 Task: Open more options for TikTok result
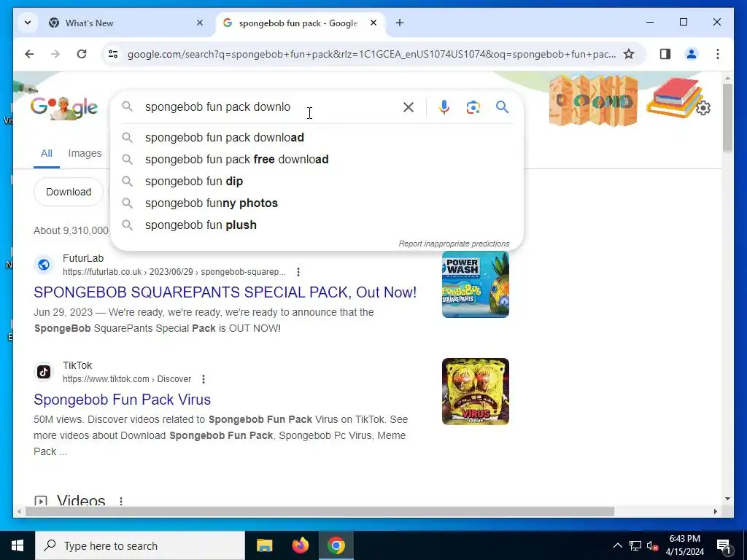click(204, 379)
